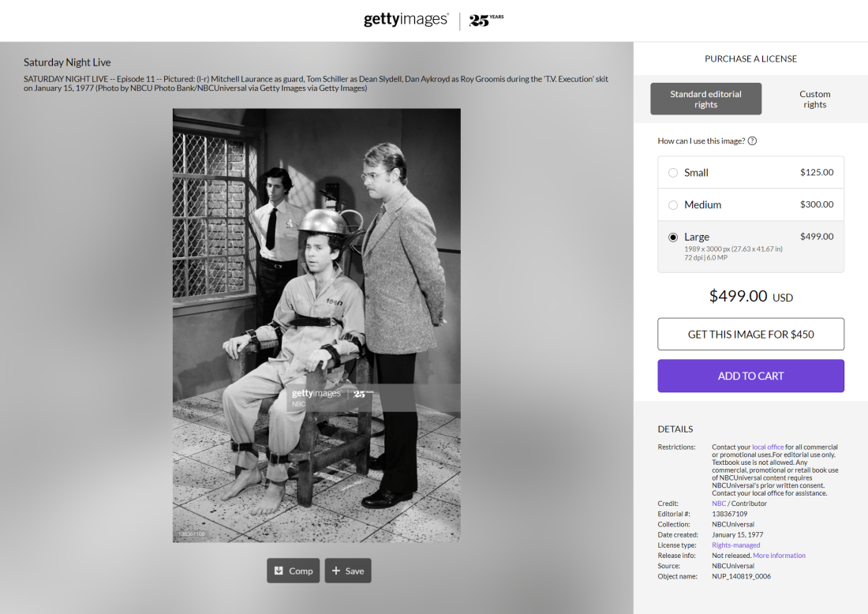Open the local office link

(768, 447)
